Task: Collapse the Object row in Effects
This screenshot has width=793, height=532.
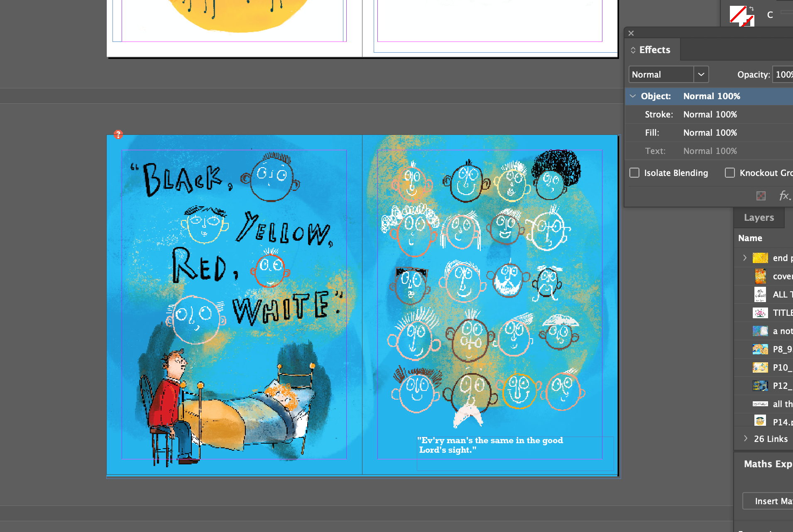Action: 633,96
